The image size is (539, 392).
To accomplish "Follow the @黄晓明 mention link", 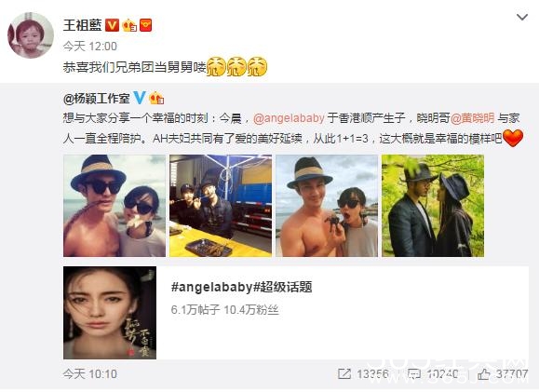I will 472,118.
